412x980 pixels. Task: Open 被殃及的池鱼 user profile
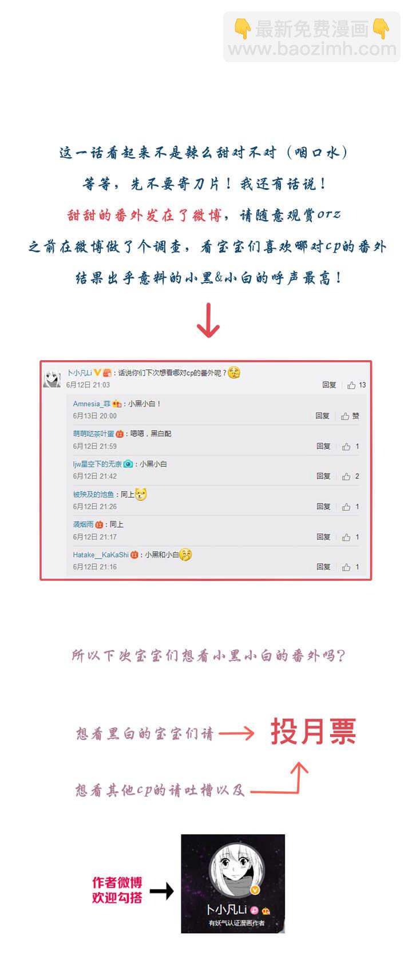[x=93, y=495]
